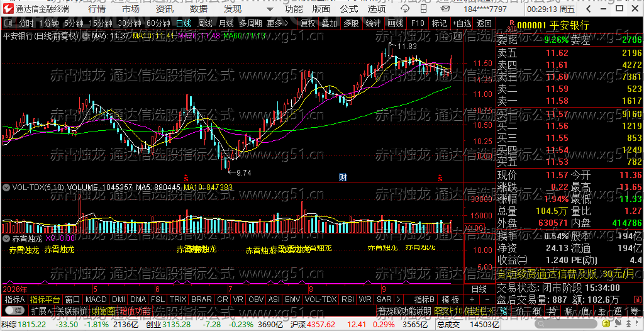Screen dimensions: 644x331
Task: Click the green MA60 value label
Action: pos(243,36)
